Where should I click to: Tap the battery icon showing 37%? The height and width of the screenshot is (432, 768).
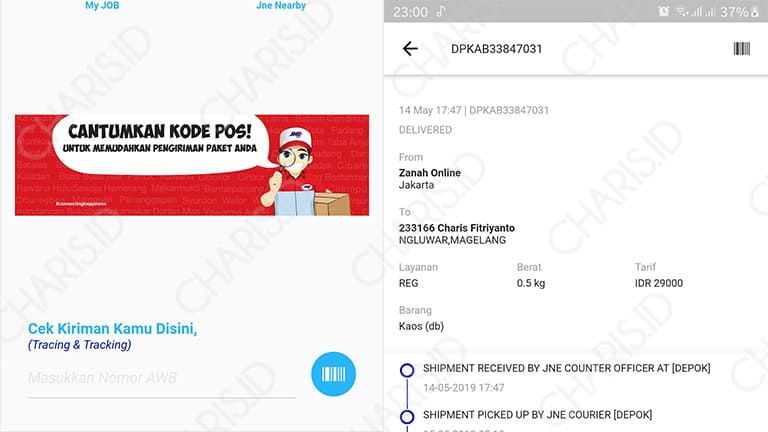pos(755,12)
